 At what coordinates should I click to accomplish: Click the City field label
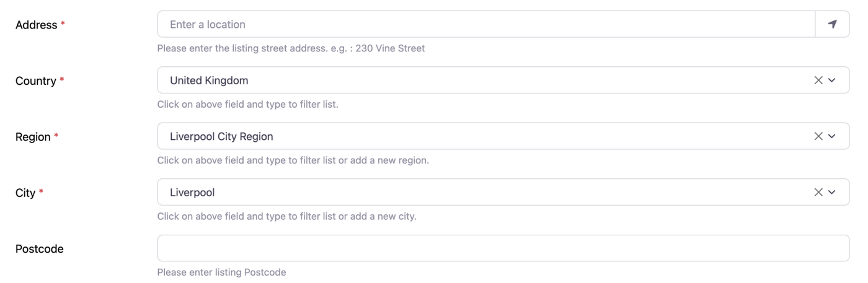point(25,193)
